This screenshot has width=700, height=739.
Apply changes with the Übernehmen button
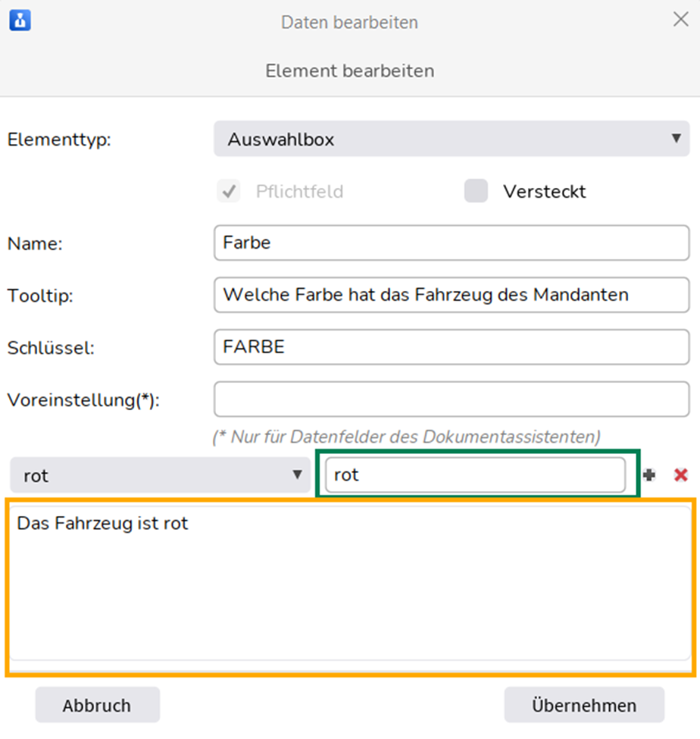pyautogui.click(x=584, y=705)
